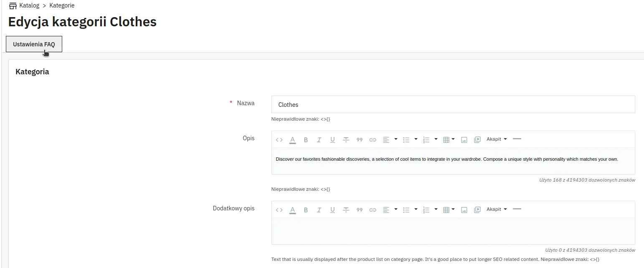Insert horizontal line in Dodatkowy opis editor
This screenshot has height=268, width=644.
click(x=517, y=209)
